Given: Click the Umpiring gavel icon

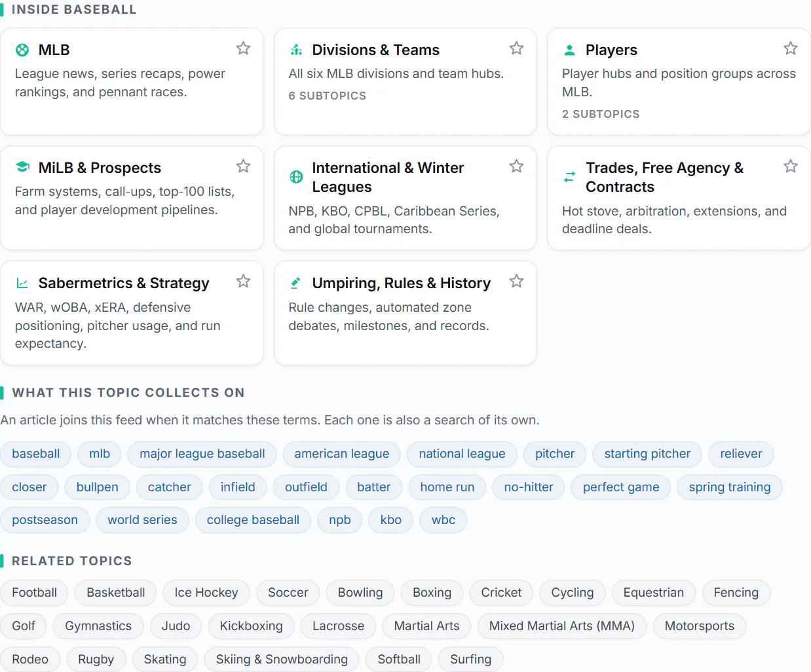Looking at the screenshot, I should 296,283.
